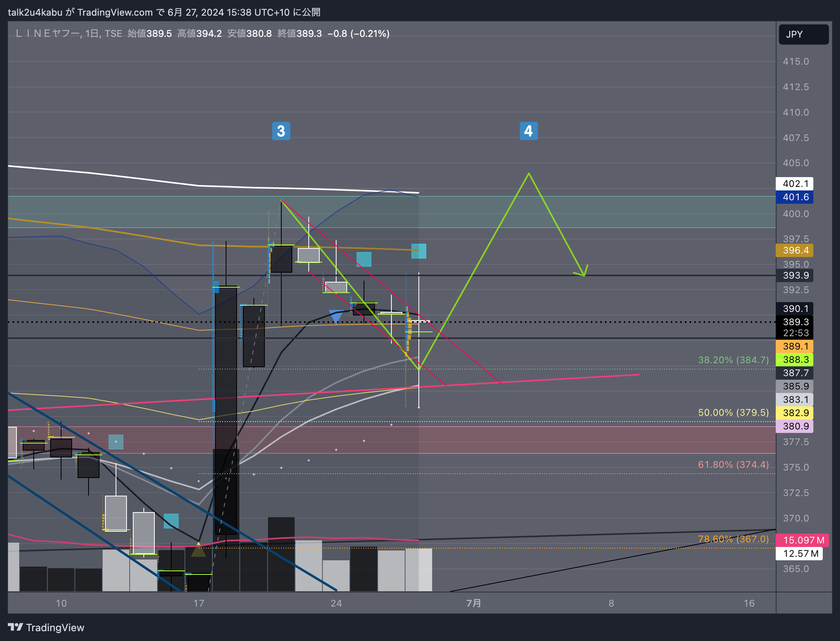Screen dimensions: 840x641
Task: Click the 402.1 white price label
Action: click(795, 184)
